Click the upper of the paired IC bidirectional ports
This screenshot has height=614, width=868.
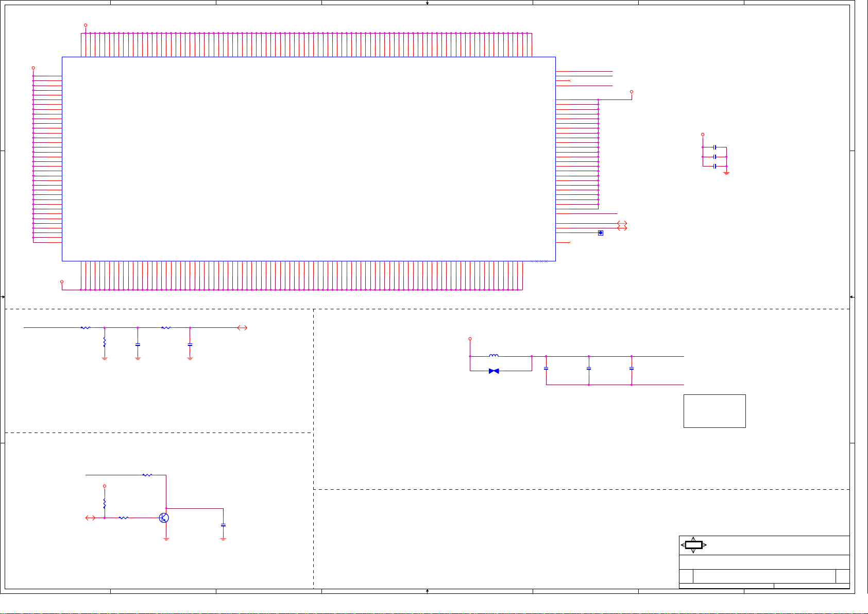pos(622,223)
